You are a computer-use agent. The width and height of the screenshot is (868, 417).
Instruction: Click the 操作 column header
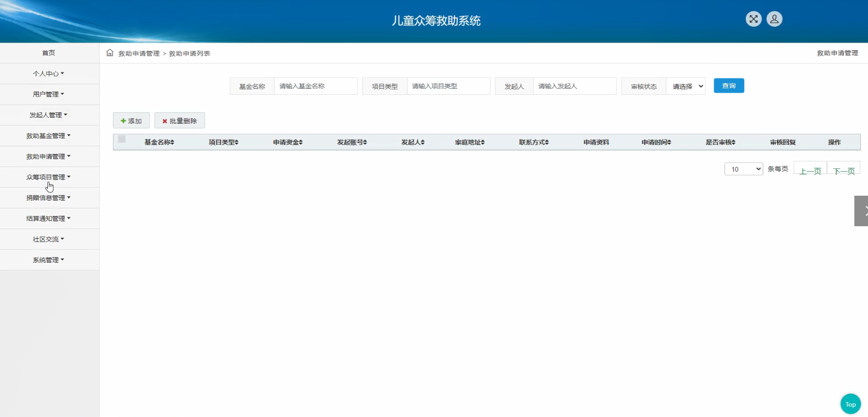coord(834,142)
